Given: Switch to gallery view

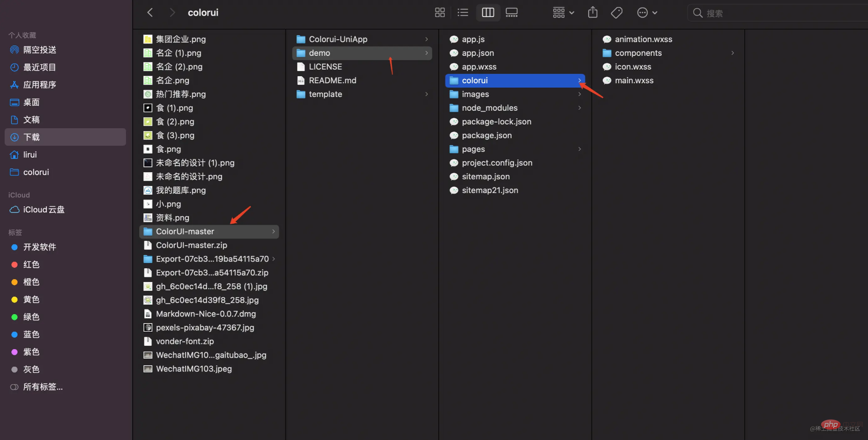Looking at the screenshot, I should [x=512, y=13].
